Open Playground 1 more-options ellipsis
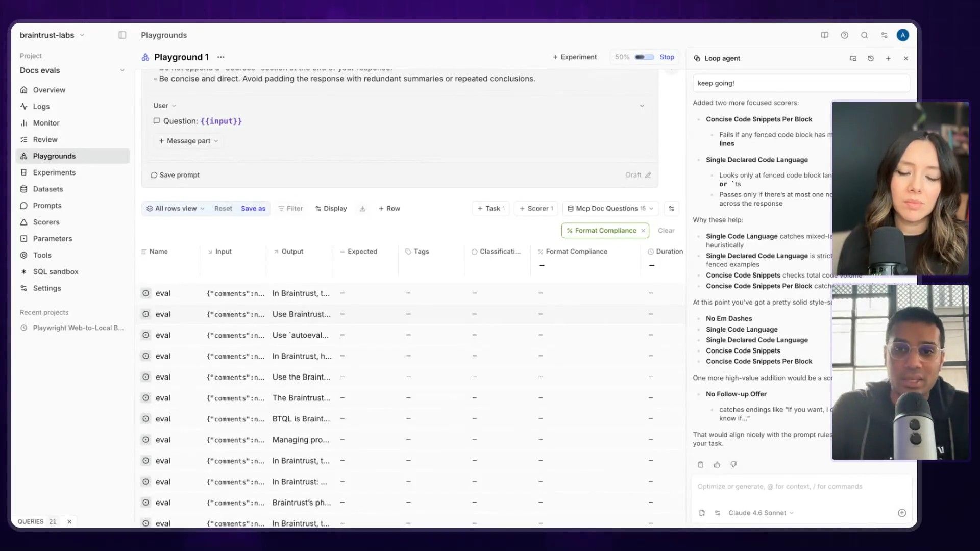The image size is (980, 551). (x=220, y=57)
